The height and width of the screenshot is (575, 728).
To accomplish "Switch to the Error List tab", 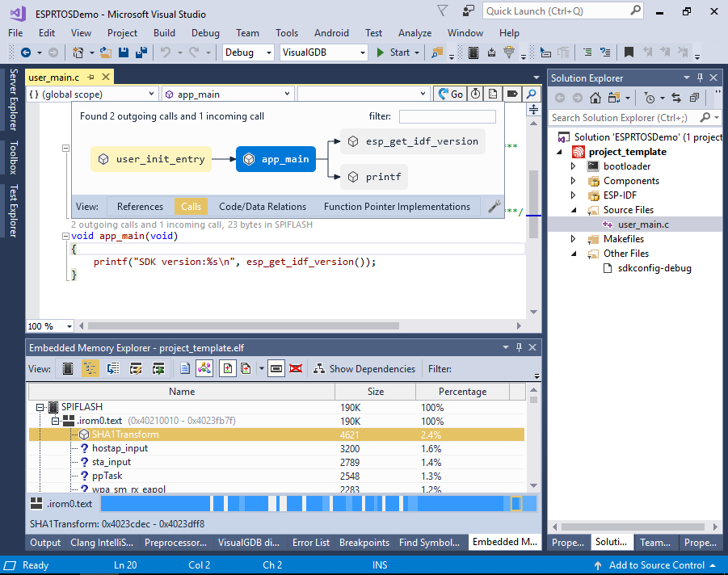I will (310, 543).
